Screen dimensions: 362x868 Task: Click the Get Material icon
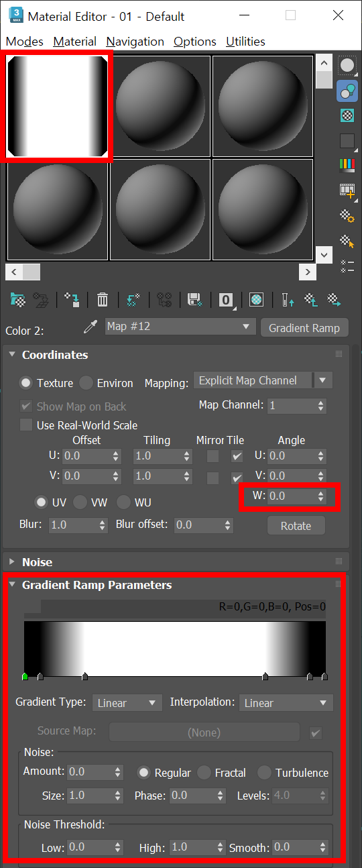[17, 300]
